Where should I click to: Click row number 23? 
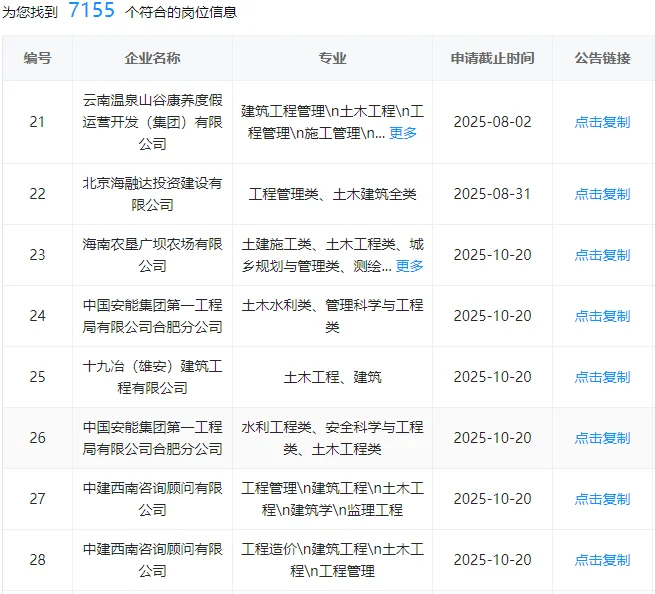[37, 255]
